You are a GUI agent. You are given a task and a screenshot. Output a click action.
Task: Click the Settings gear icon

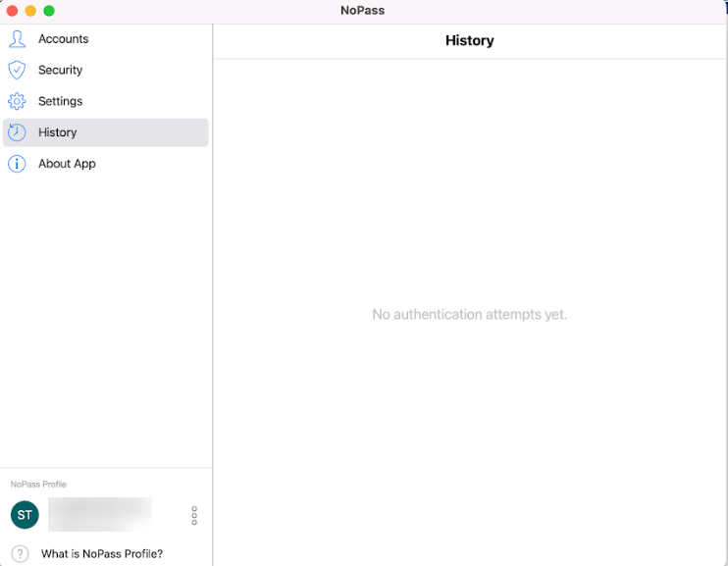[x=17, y=102]
